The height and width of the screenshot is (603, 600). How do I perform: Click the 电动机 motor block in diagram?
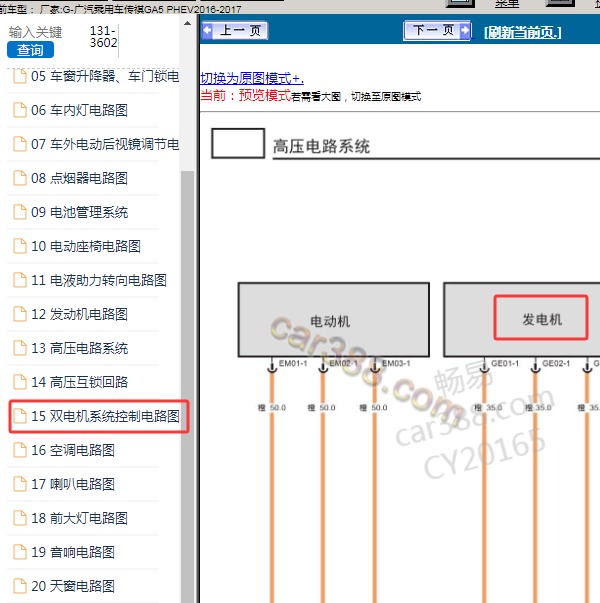click(333, 320)
